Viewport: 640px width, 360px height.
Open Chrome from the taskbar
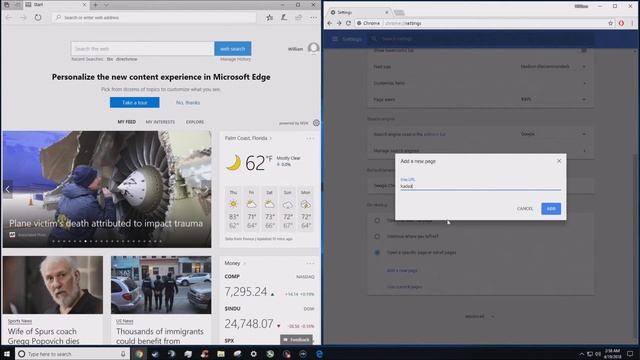[x=139, y=354]
